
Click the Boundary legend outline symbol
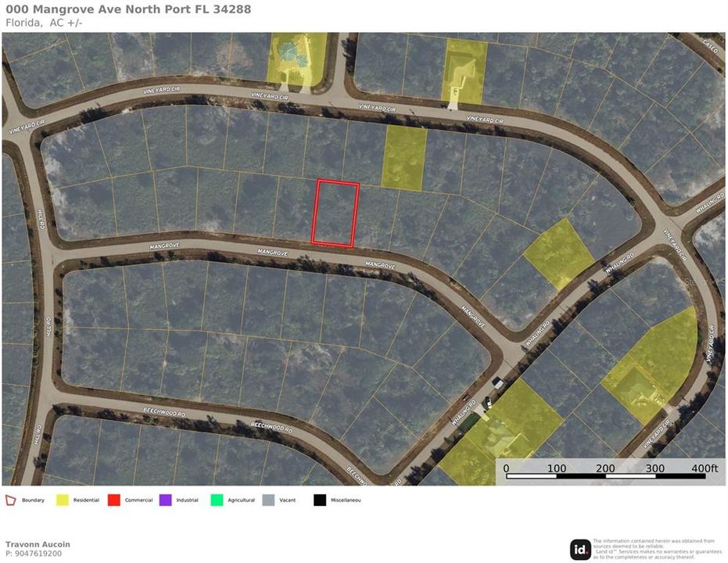pyautogui.click(x=9, y=500)
